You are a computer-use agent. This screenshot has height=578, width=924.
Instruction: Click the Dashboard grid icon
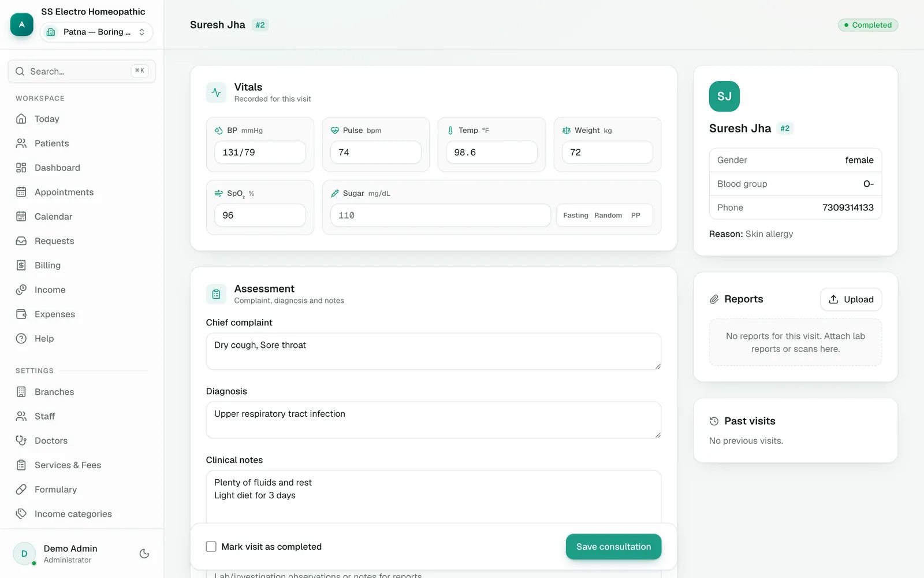click(x=21, y=168)
